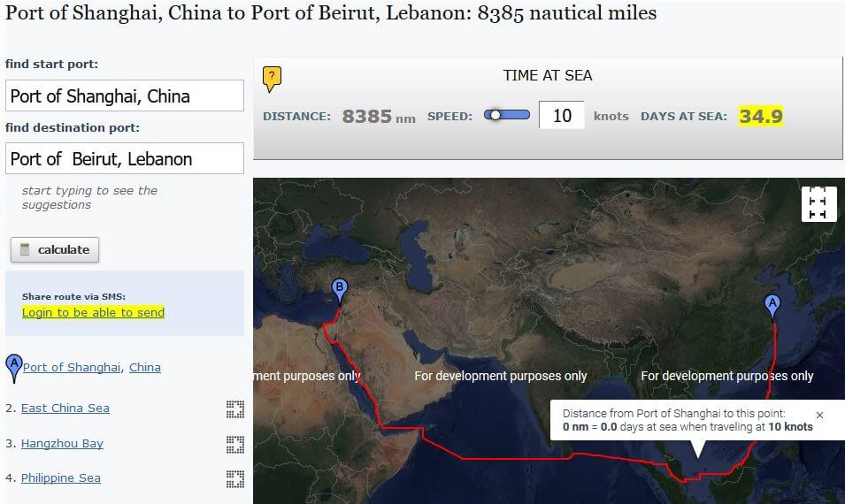The image size is (845, 504).
Task: Open the yellow question mark help icon
Action: coord(272,80)
